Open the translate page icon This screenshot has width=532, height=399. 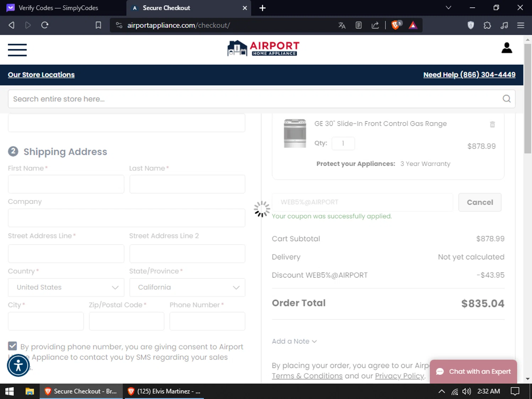click(342, 25)
